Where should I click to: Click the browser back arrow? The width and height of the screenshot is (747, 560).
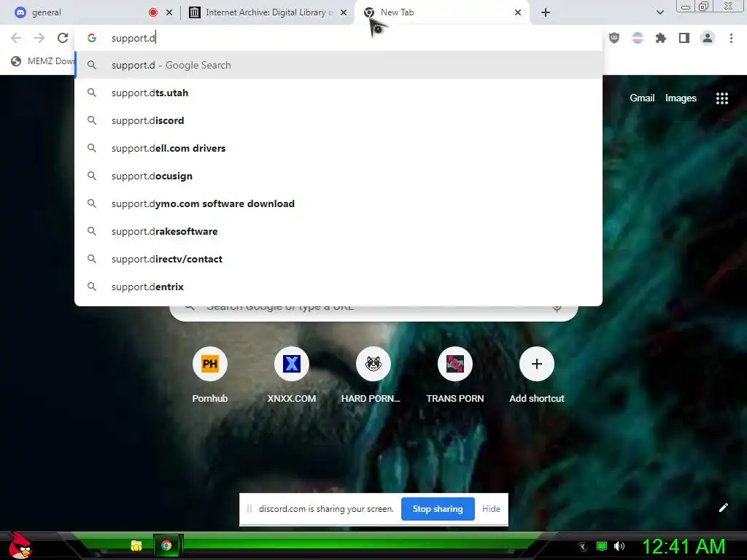(x=16, y=38)
